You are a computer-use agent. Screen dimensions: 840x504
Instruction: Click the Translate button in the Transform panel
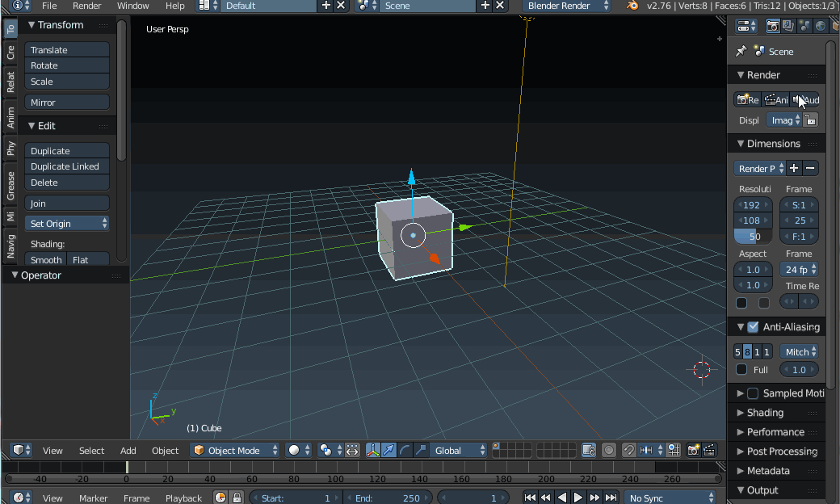(x=66, y=48)
